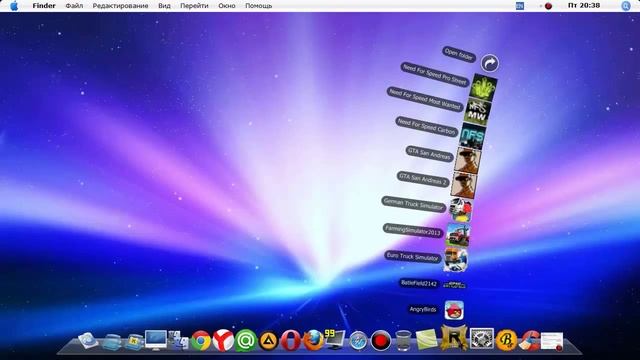Open the AIMP orange triangle dock icon
640x360 pixels.
269,341
